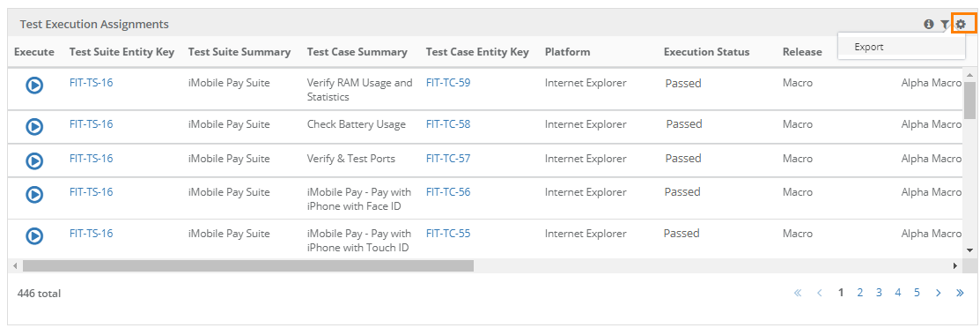
Task: Execute test case FIT-TC-56
Action: pos(34,195)
